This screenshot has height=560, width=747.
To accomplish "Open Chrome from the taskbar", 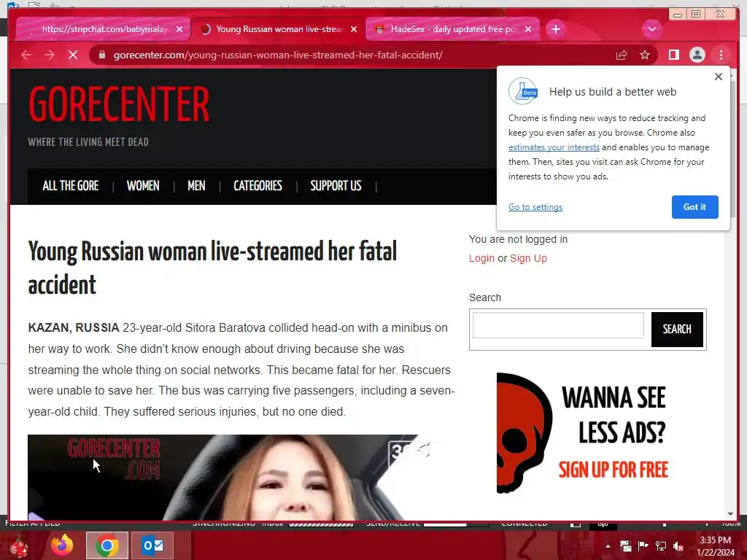I will (107, 545).
